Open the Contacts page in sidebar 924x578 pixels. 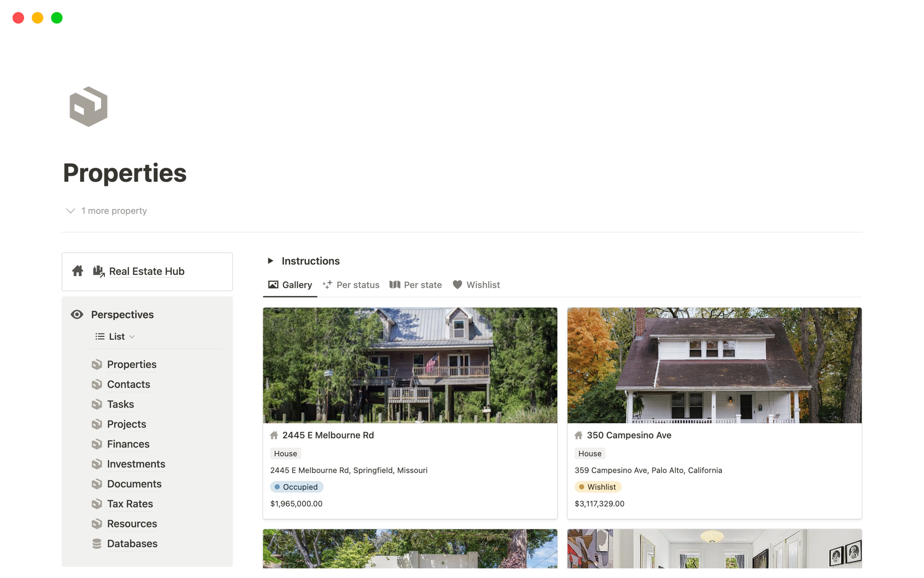click(128, 384)
